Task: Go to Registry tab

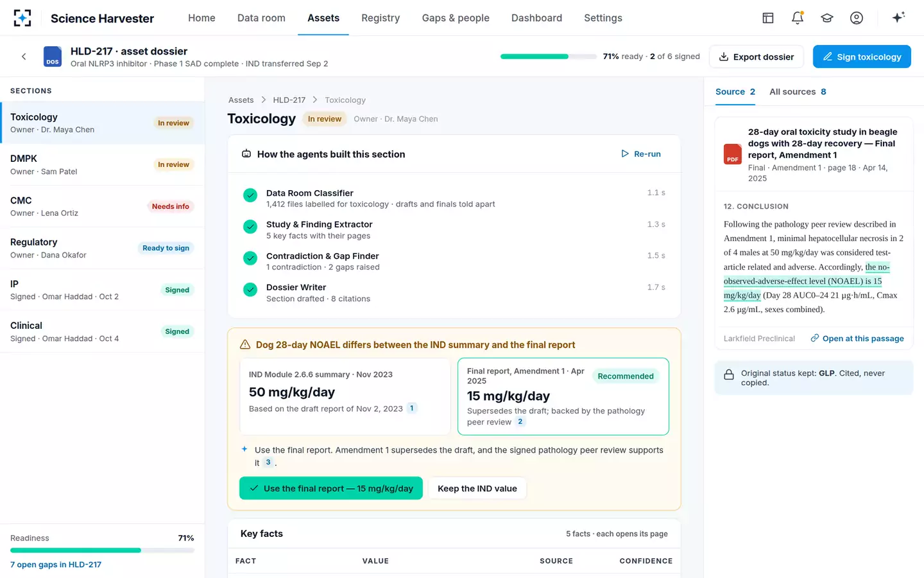Action: pos(381,18)
